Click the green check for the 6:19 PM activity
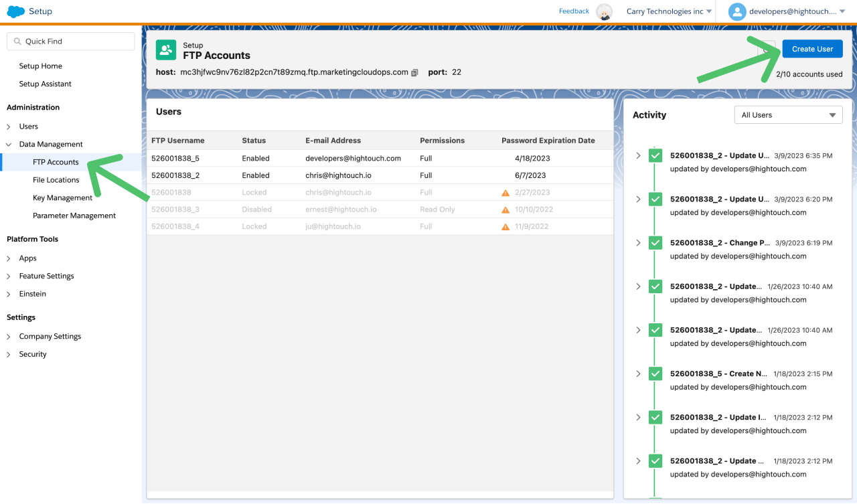 [x=655, y=242]
